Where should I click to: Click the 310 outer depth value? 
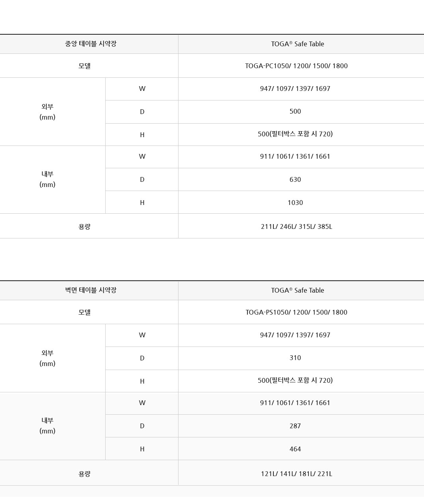click(x=295, y=358)
